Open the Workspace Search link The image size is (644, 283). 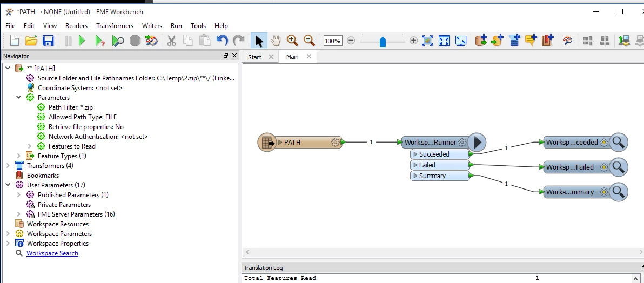52,253
